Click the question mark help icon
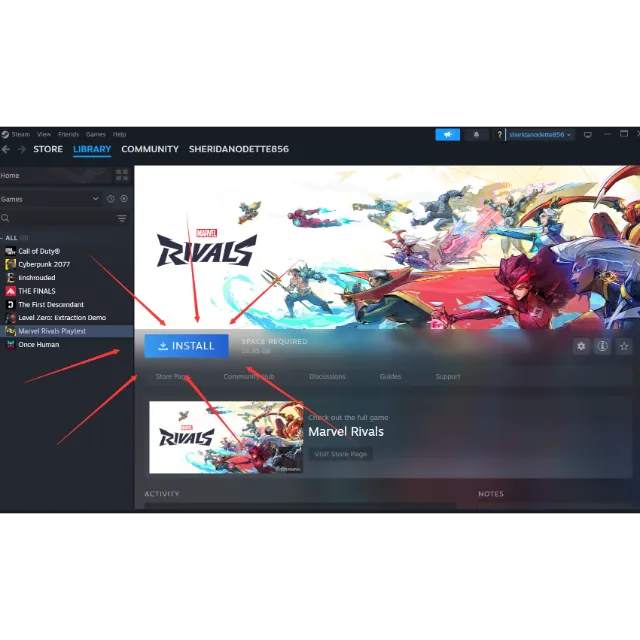 pyautogui.click(x=499, y=134)
